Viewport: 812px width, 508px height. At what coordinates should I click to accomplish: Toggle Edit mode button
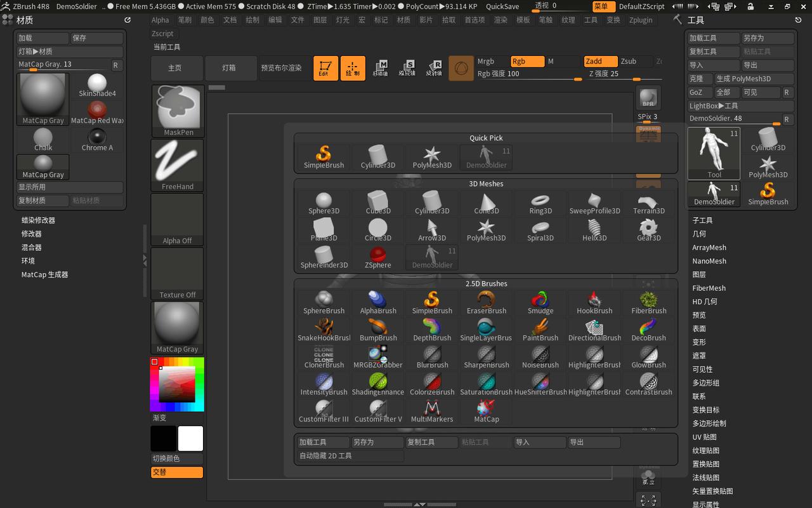point(325,68)
